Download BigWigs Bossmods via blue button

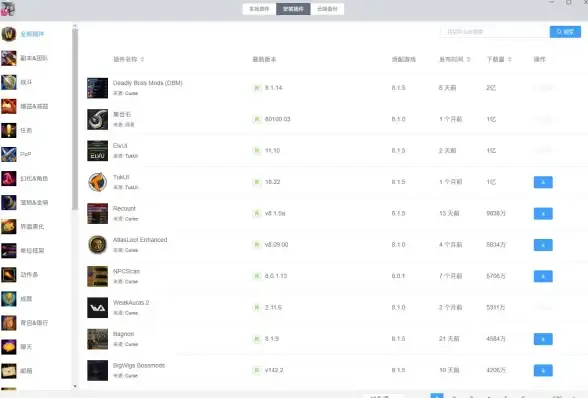(x=543, y=371)
